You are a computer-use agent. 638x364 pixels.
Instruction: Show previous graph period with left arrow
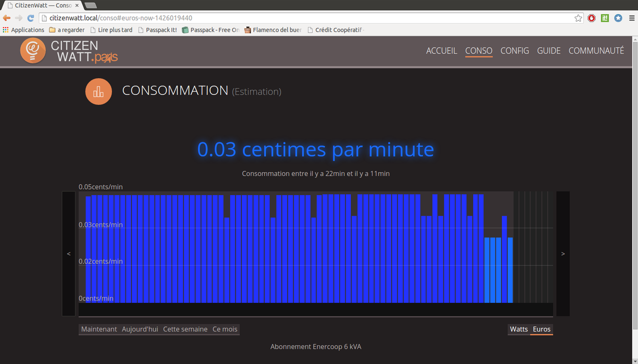[x=69, y=253]
